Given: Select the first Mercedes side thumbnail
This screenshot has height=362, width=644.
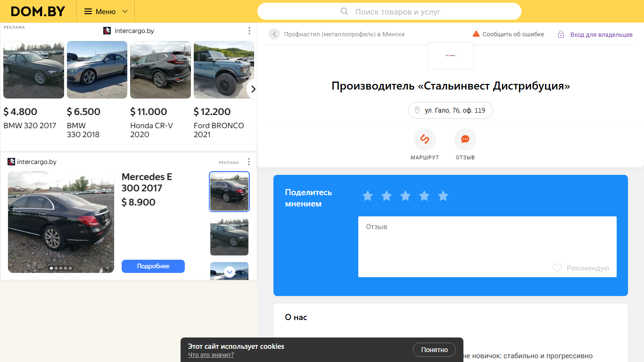Looking at the screenshot, I should click(229, 191).
